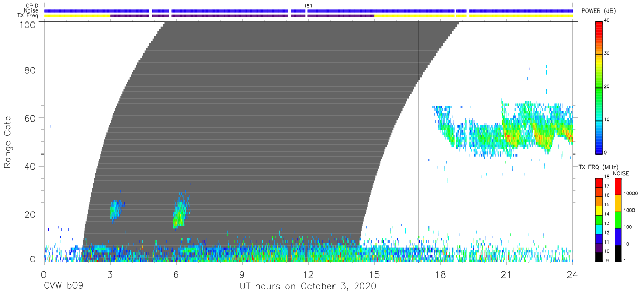Pick the purple 10-11 MHz frequency swatch
The image size is (644, 297).
click(x=598, y=247)
